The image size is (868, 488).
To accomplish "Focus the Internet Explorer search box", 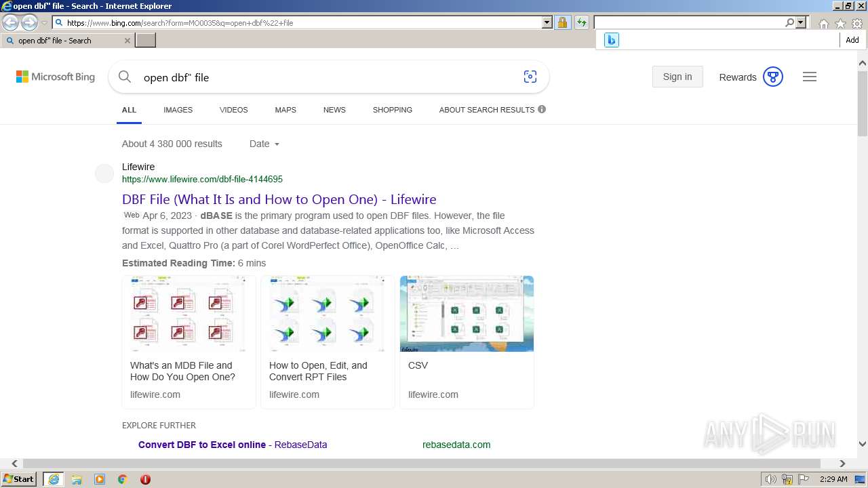I will 689,22.
